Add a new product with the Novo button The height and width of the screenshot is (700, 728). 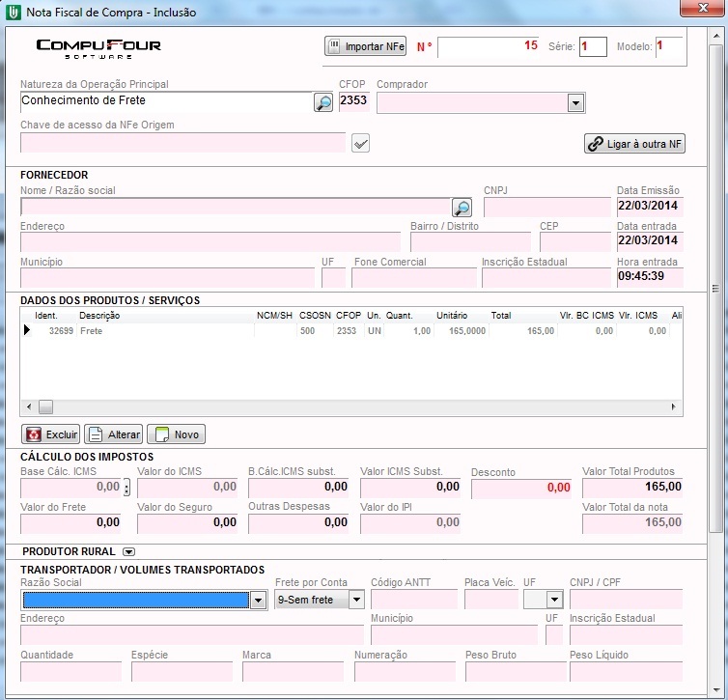(x=176, y=434)
